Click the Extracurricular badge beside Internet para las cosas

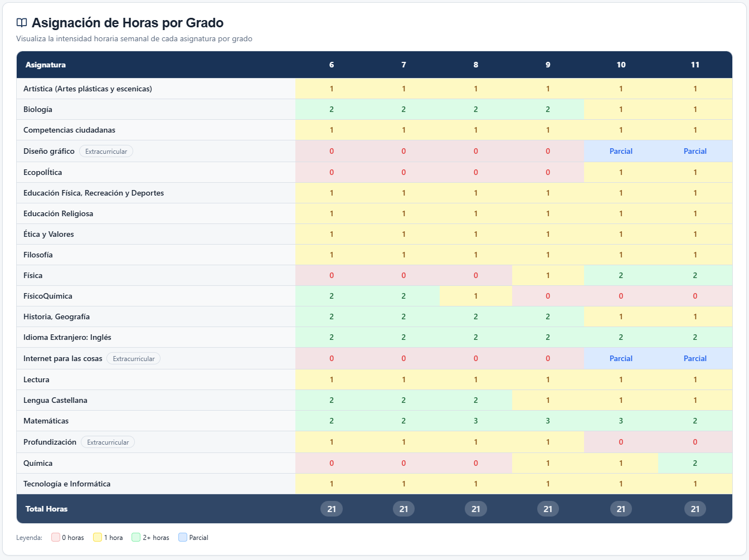[x=133, y=358]
